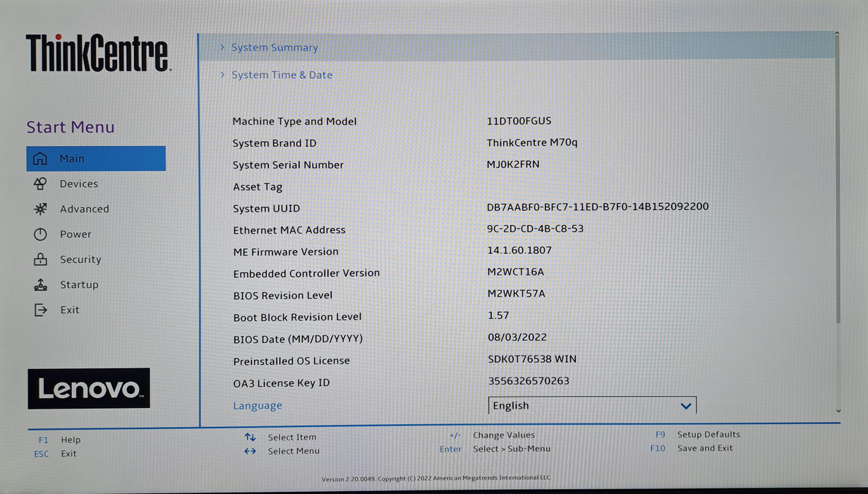Click BIOS Date value 08/03/2022
This screenshot has height=494, width=868.
[517, 337]
